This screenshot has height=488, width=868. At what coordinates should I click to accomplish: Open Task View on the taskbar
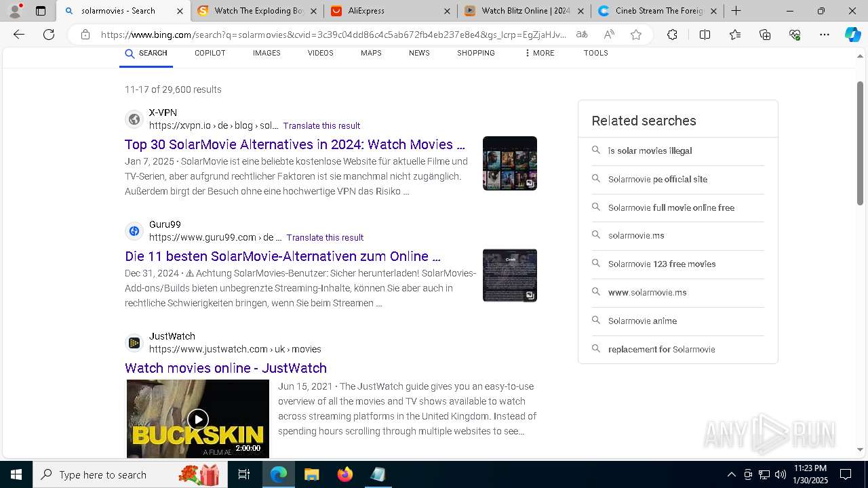pos(244,474)
